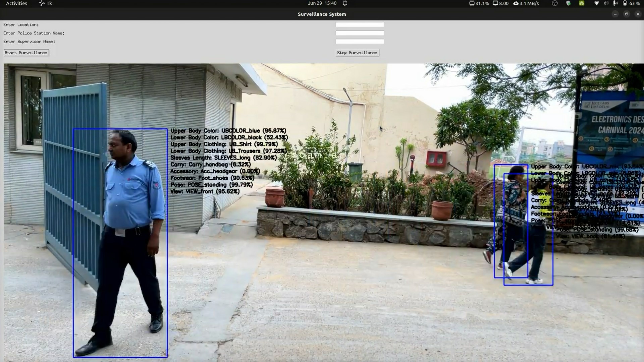Click the green square tray icon
Image resolution: width=644 pixels, height=362 pixels.
582,3
